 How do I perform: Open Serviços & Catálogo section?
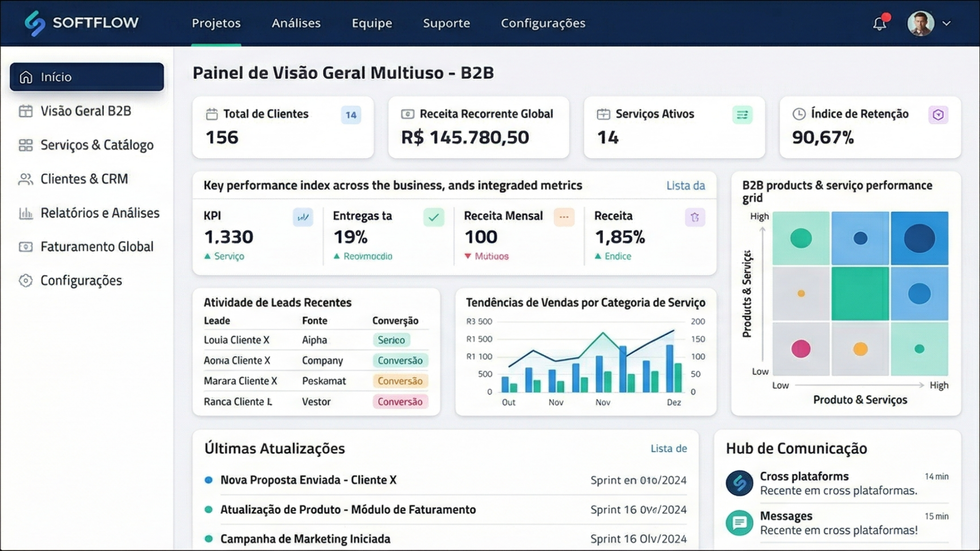tap(96, 145)
